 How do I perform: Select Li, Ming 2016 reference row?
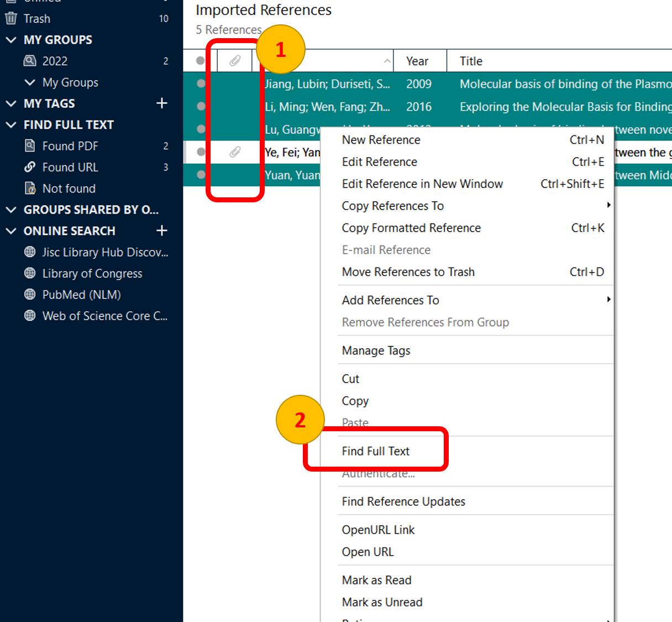(427, 106)
